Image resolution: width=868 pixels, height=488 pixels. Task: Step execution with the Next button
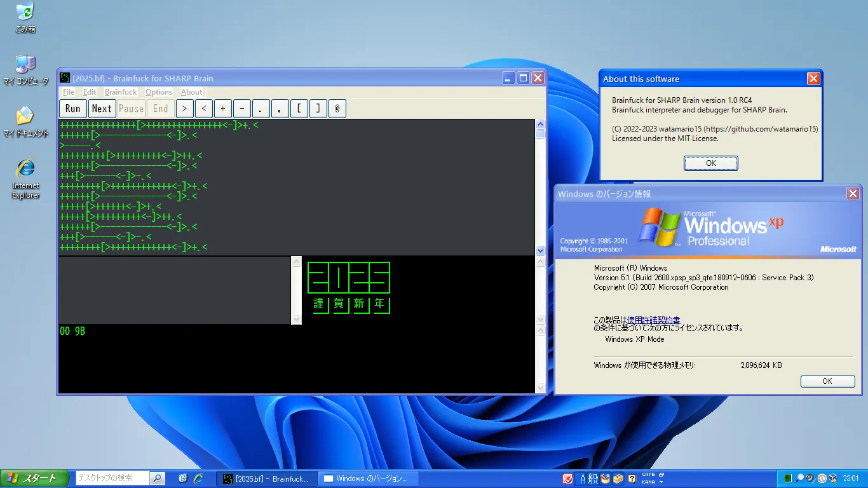pos(102,109)
